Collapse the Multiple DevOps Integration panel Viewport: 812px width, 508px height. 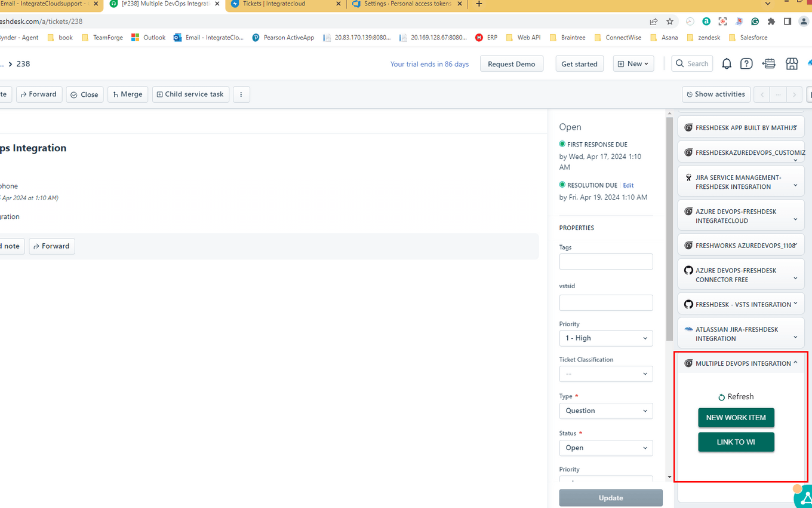[x=795, y=363]
